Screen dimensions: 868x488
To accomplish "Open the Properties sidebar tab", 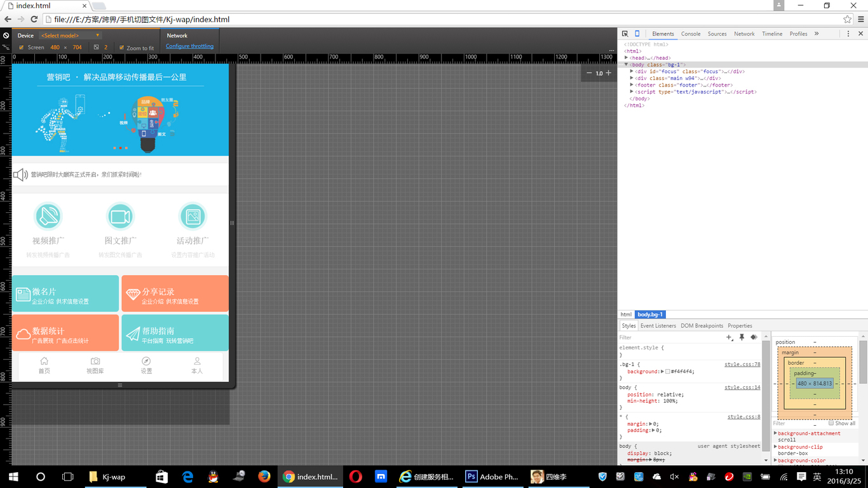I will (x=740, y=325).
